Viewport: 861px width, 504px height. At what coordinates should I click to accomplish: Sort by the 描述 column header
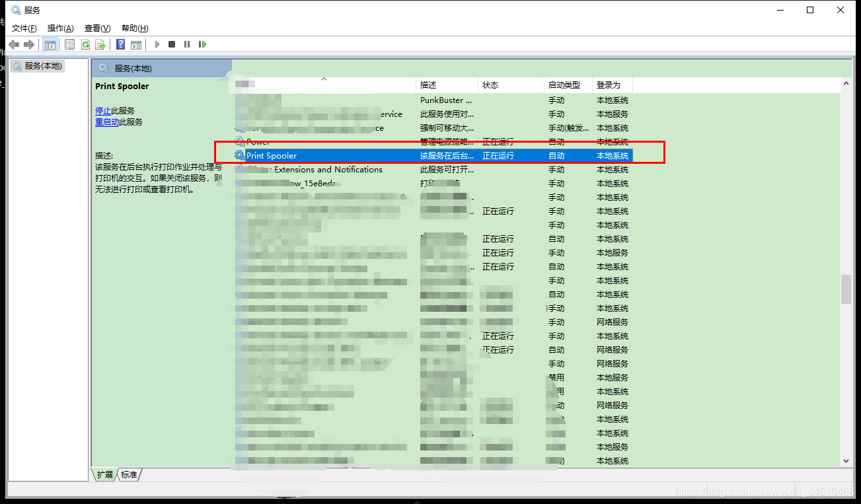[447, 85]
